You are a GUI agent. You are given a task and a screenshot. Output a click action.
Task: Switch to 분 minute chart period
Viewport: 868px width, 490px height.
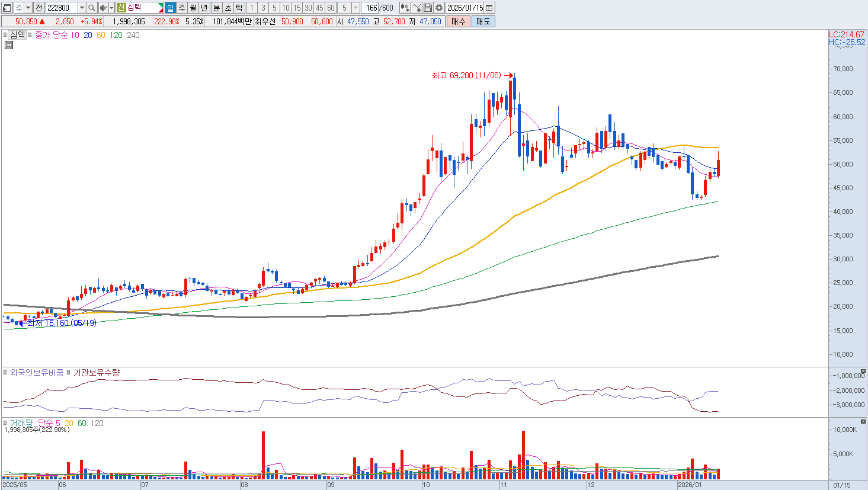pos(216,8)
